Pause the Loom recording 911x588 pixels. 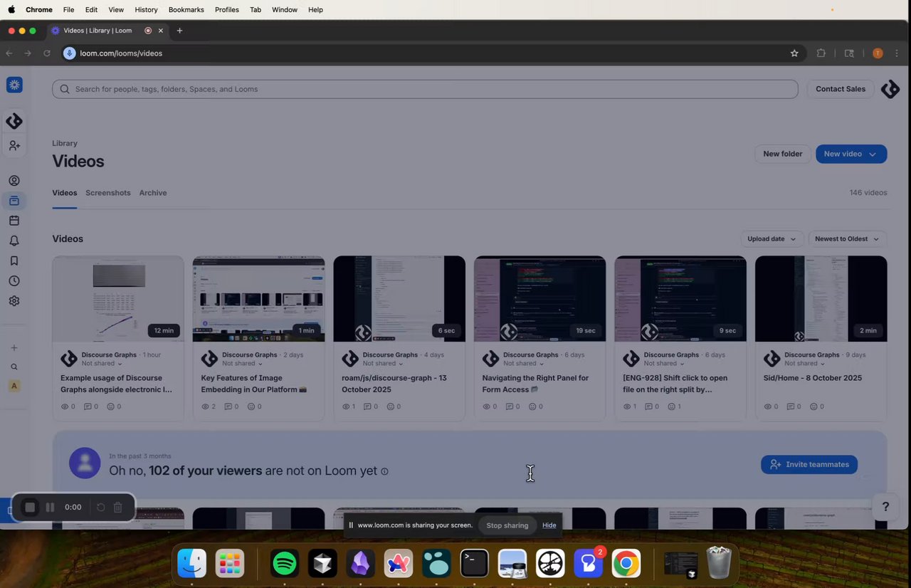coord(50,508)
